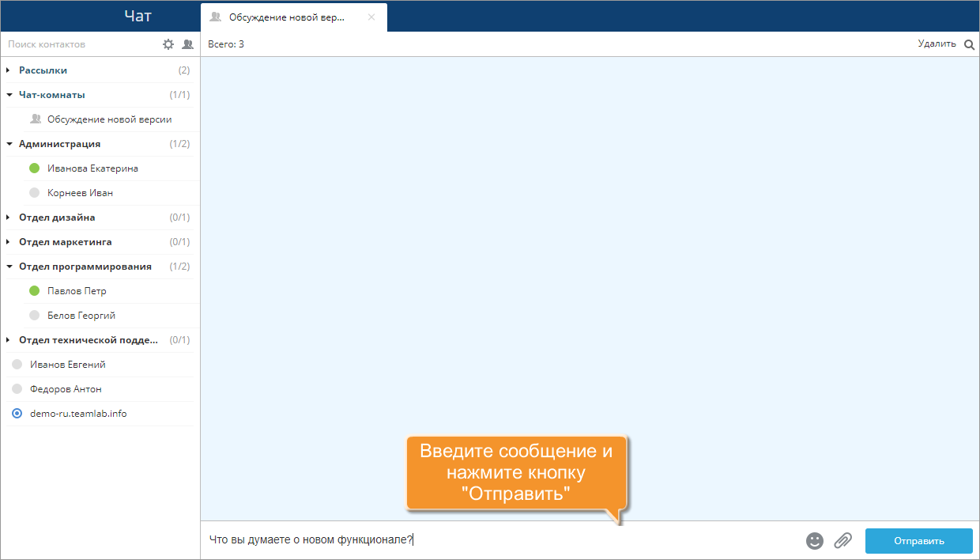Focus the Поиск контактов search field
This screenshot has width=980, height=560.
(x=79, y=44)
